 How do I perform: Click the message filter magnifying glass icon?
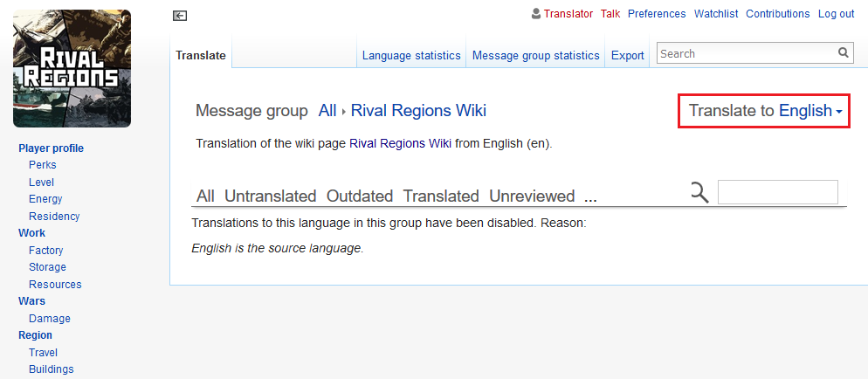pyautogui.click(x=699, y=193)
